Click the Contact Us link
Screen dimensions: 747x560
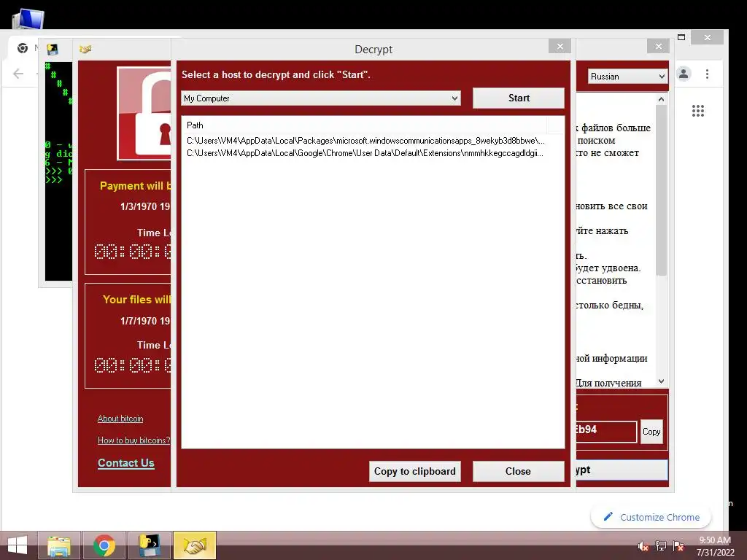coord(125,463)
